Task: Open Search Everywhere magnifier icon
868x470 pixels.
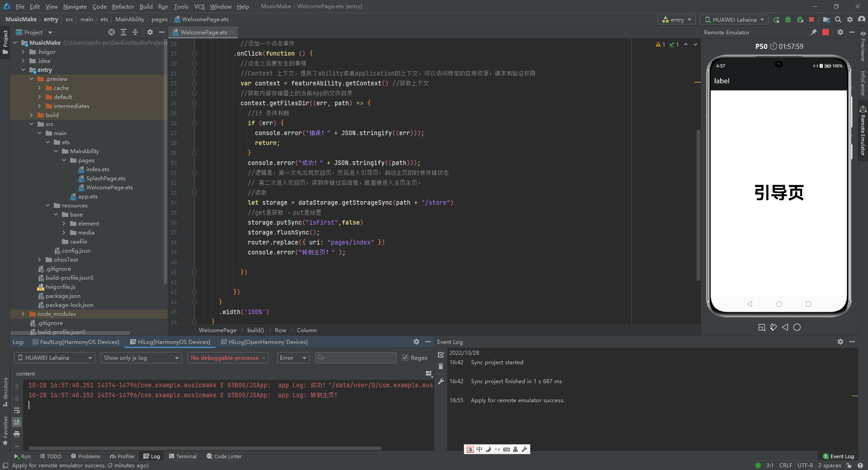Action: 838,19
